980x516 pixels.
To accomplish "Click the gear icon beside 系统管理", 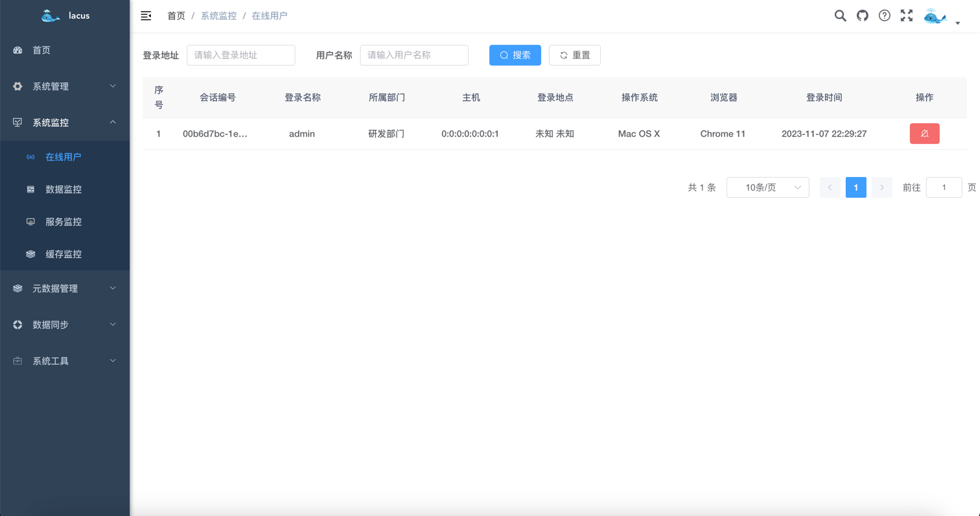I will click(x=17, y=86).
